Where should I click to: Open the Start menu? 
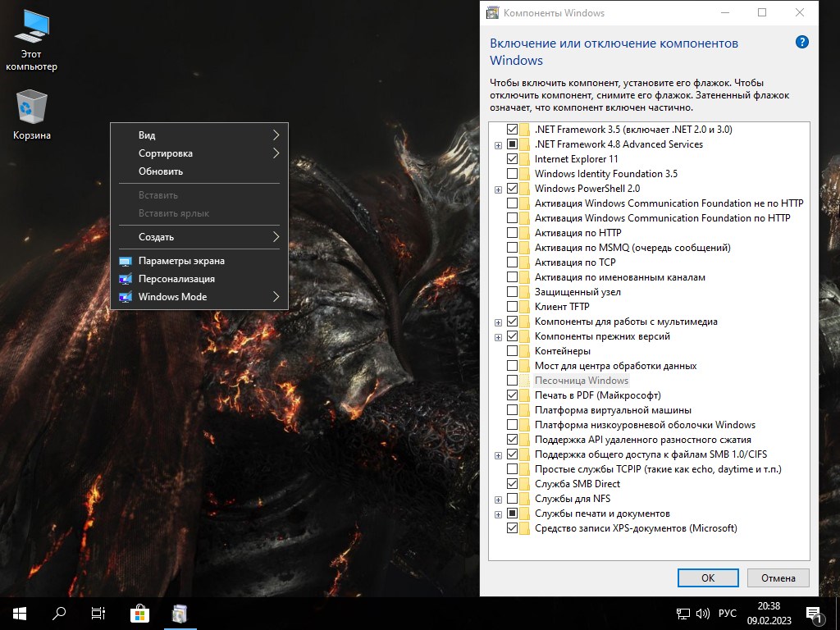tap(18, 613)
